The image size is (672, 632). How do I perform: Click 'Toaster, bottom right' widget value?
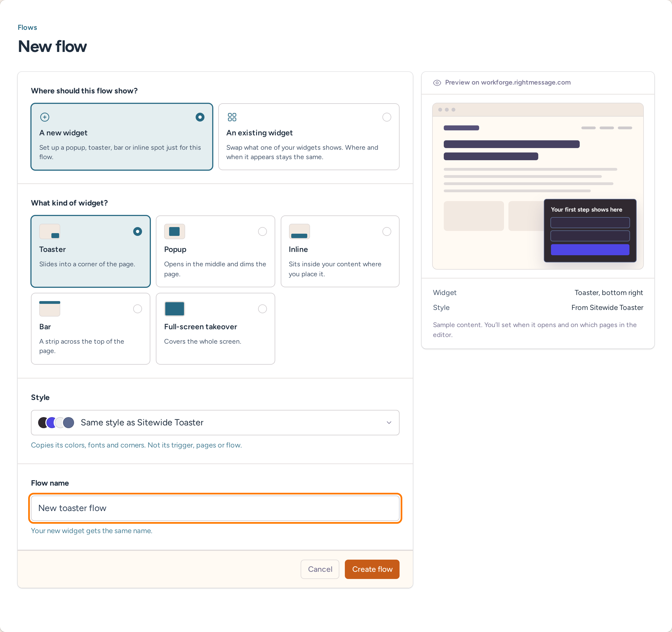click(608, 293)
